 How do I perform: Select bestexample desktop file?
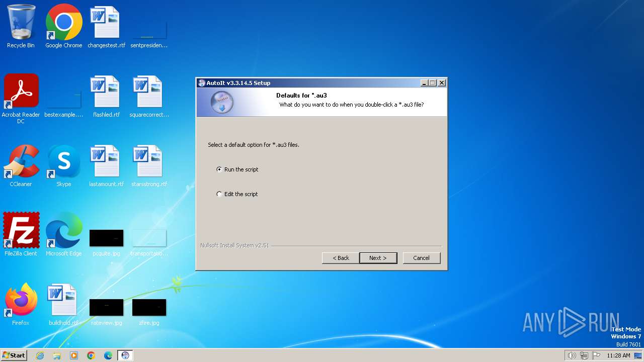coord(64,103)
